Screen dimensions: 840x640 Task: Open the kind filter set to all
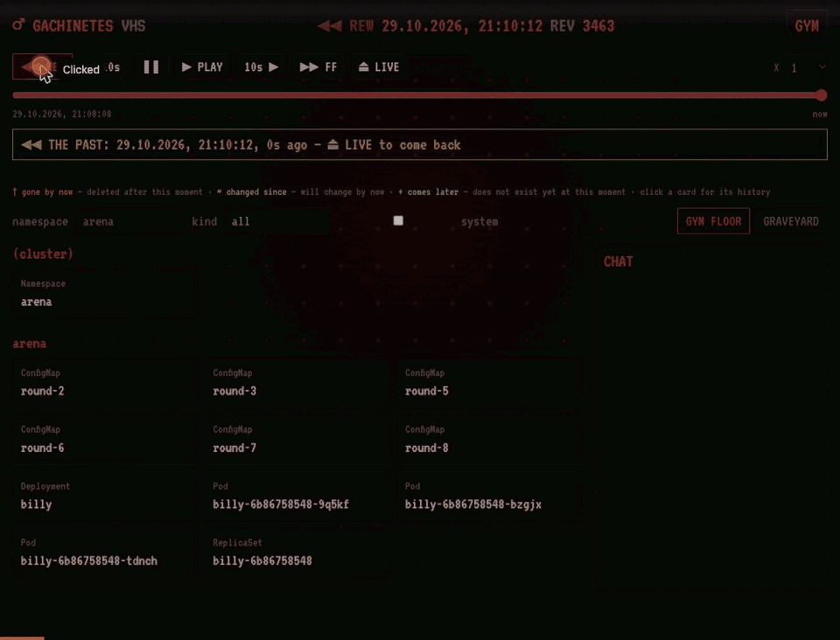tap(277, 221)
